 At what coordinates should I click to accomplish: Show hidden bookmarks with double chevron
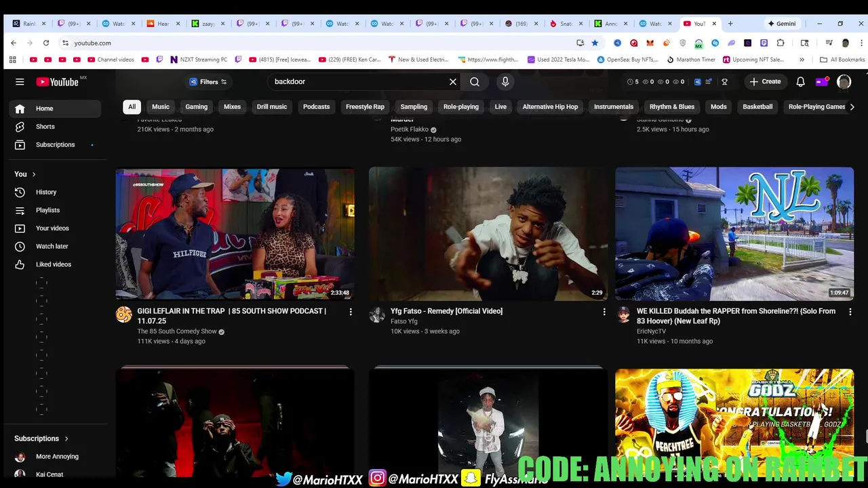[x=802, y=60]
